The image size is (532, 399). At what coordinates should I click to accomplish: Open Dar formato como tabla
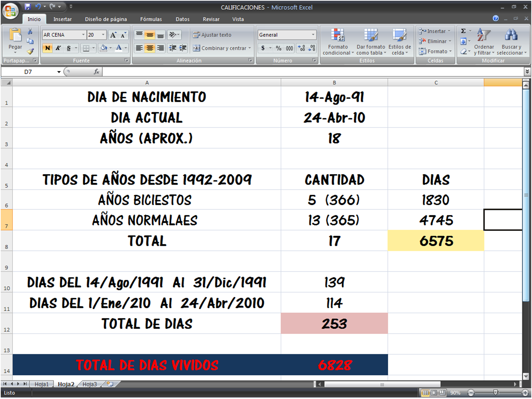point(370,42)
